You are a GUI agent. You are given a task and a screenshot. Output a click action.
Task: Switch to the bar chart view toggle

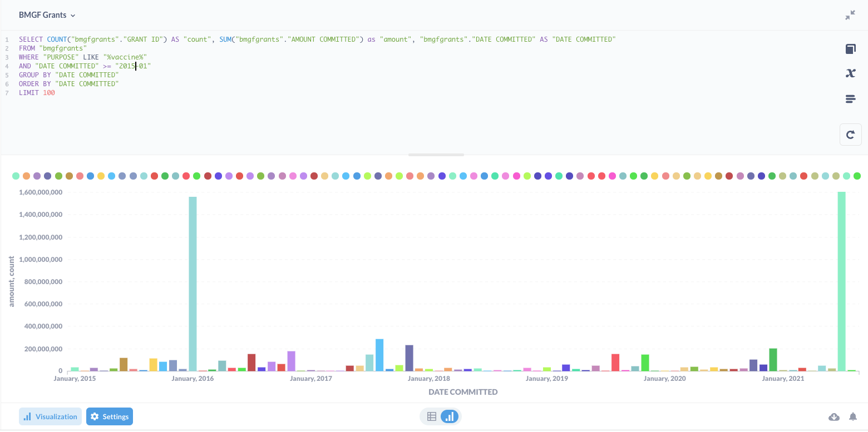click(x=450, y=416)
